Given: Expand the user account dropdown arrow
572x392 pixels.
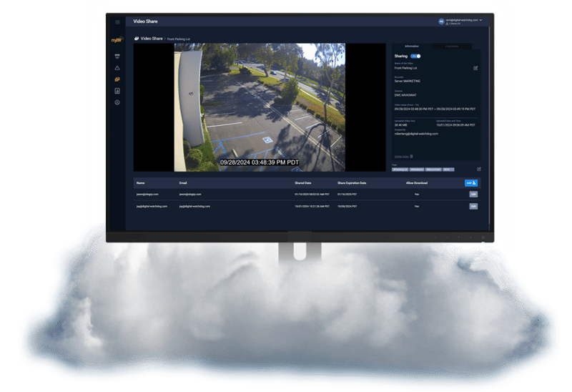Looking at the screenshot, I should click(x=480, y=20).
